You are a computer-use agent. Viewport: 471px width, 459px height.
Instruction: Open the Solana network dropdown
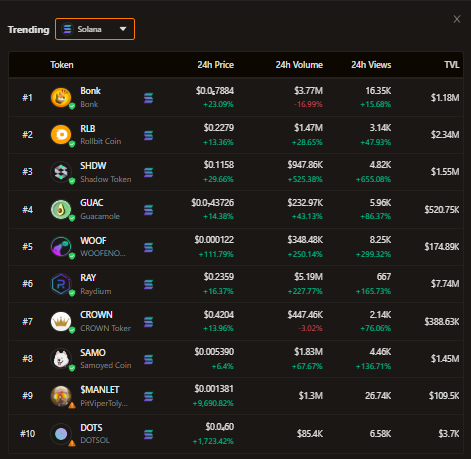95,29
